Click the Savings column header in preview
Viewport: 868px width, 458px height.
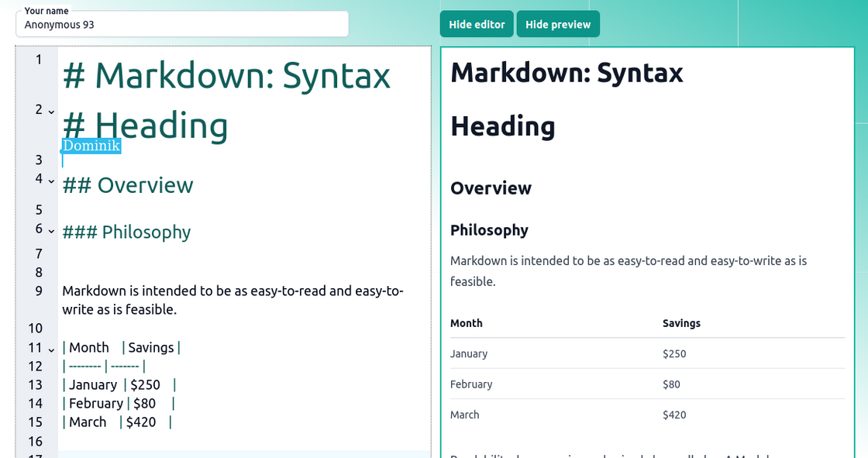(681, 323)
